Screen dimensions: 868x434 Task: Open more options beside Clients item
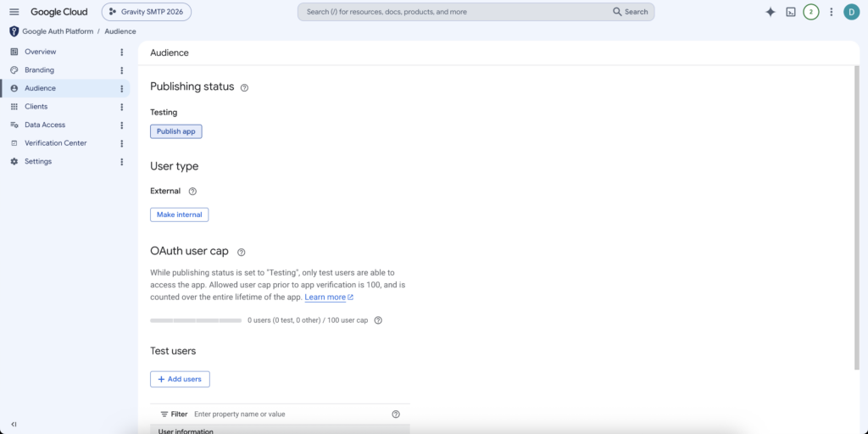[122, 107]
